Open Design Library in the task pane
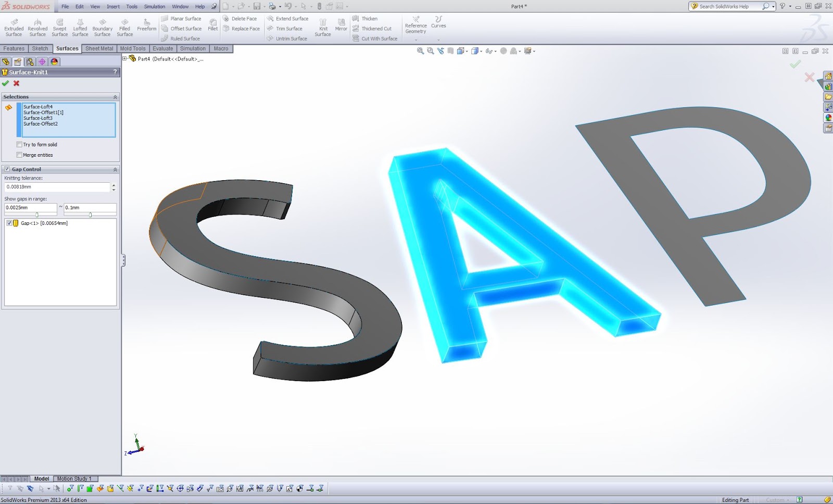This screenshot has height=504, width=833. tap(828, 87)
